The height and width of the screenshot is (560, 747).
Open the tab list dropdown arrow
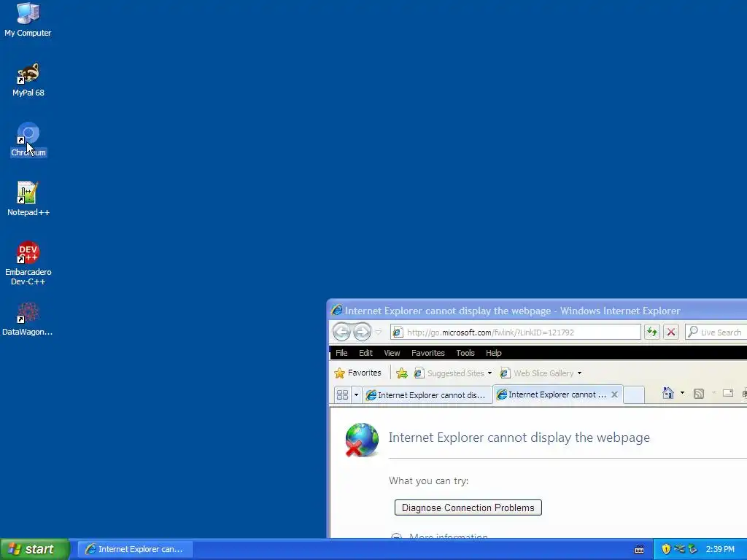(x=356, y=394)
